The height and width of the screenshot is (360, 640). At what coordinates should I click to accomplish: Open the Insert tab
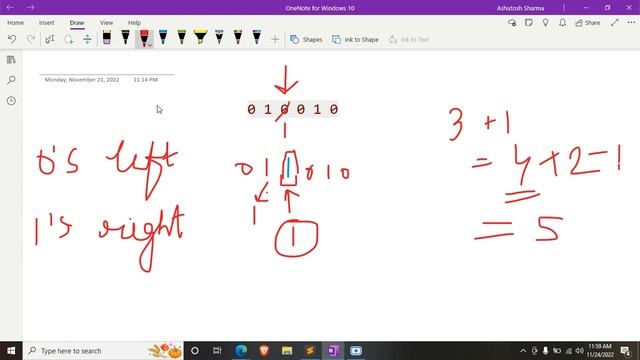pyautogui.click(x=47, y=23)
